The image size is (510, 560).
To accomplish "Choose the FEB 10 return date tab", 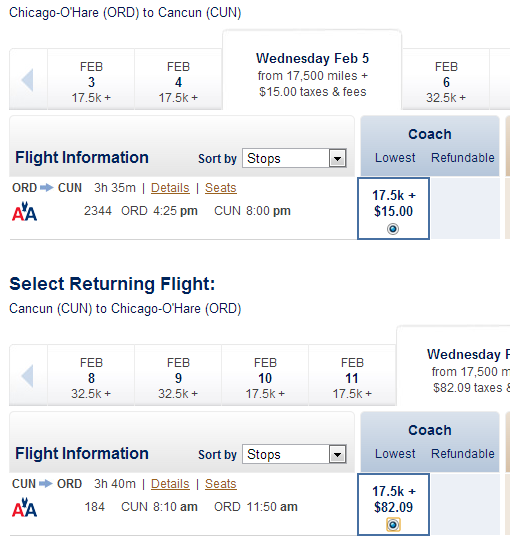I will point(265,375).
